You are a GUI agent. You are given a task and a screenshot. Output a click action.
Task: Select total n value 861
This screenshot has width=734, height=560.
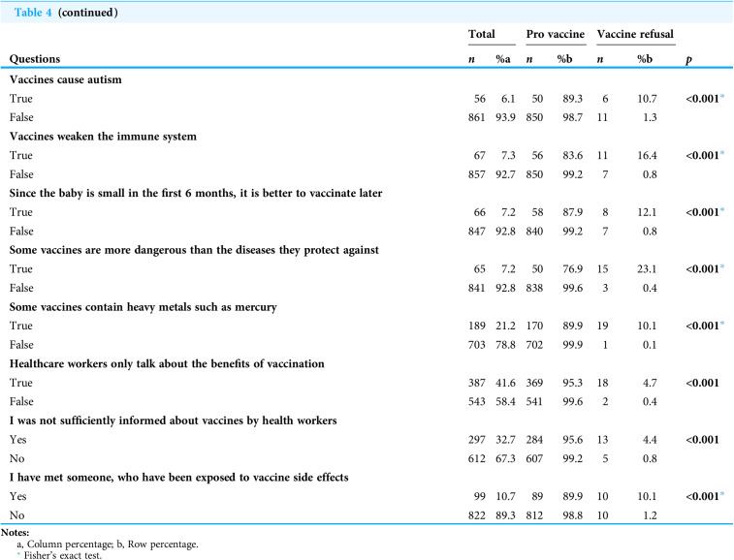[x=476, y=117]
